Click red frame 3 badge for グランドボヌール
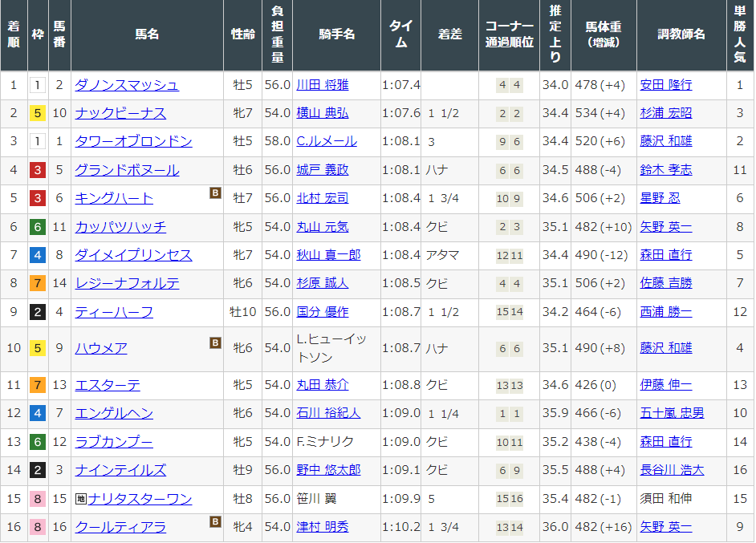 point(38,170)
